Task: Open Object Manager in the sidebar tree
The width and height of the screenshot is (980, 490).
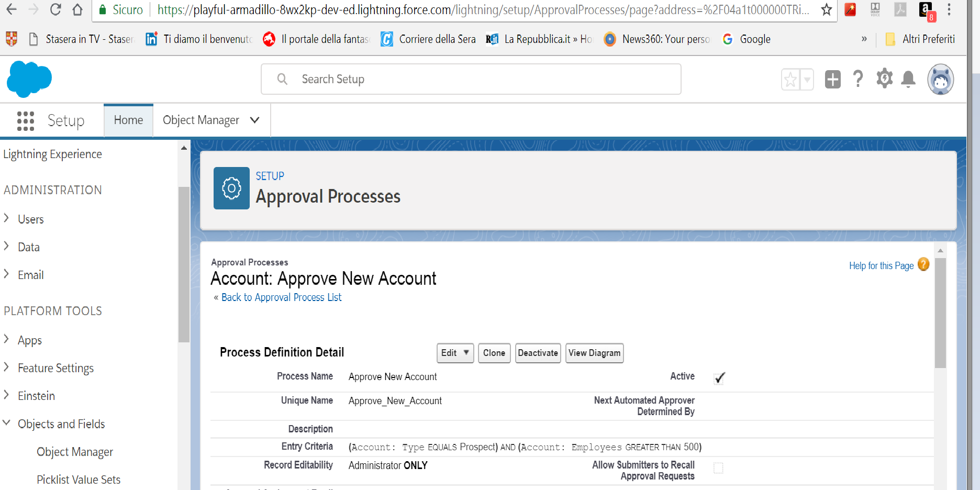Action: pos(75,452)
